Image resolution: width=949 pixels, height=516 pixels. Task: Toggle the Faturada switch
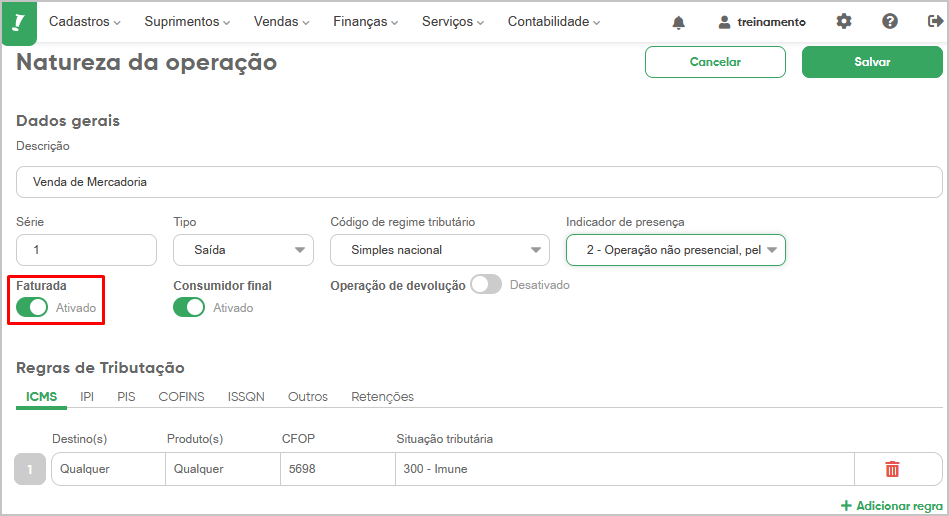[31, 307]
